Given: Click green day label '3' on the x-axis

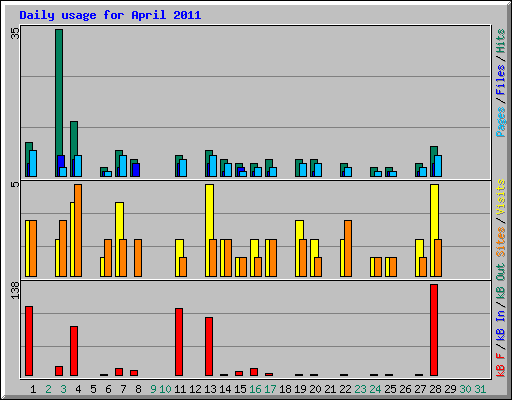Looking at the screenshot, I should (63, 389).
